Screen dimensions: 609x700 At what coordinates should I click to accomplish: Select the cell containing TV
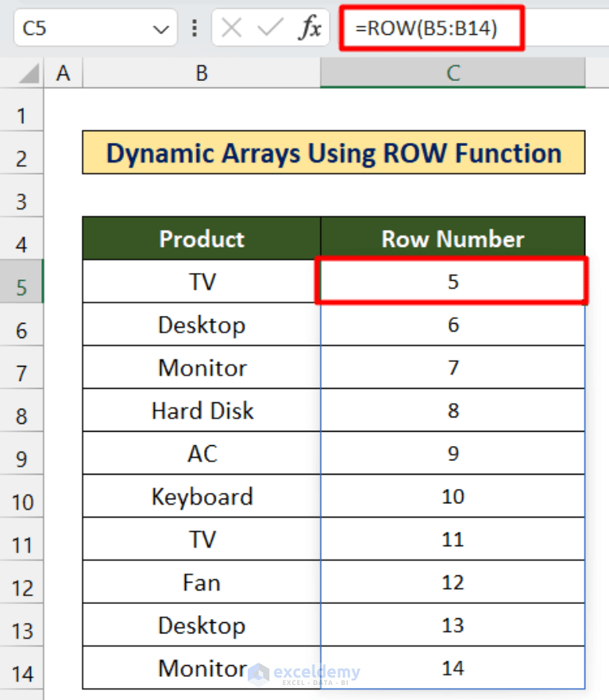[x=201, y=282]
